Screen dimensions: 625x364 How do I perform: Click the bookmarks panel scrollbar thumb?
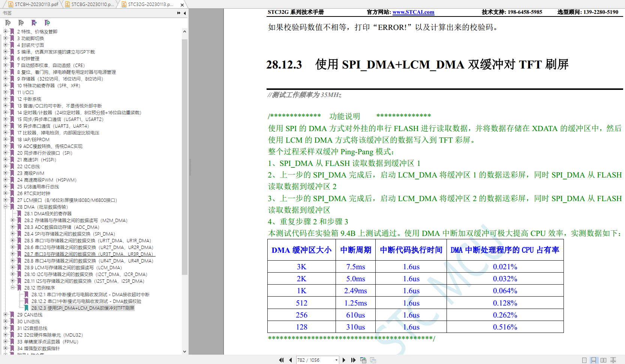[x=184, y=157]
